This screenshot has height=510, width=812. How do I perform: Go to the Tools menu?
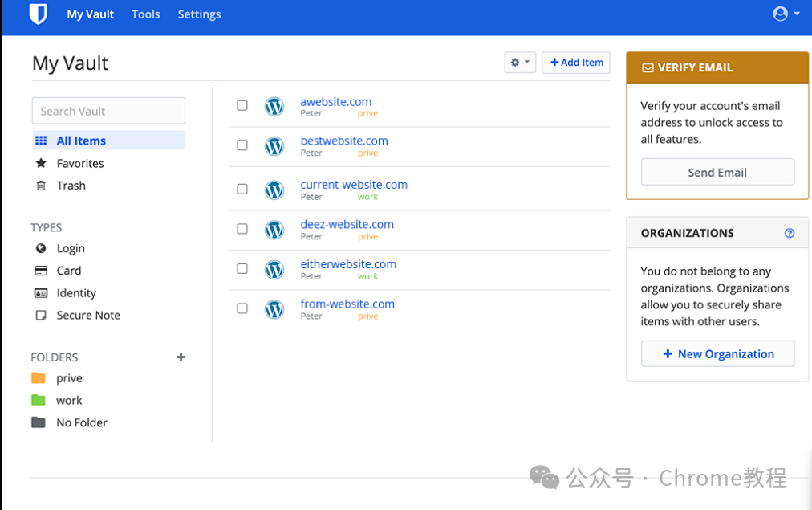[145, 14]
